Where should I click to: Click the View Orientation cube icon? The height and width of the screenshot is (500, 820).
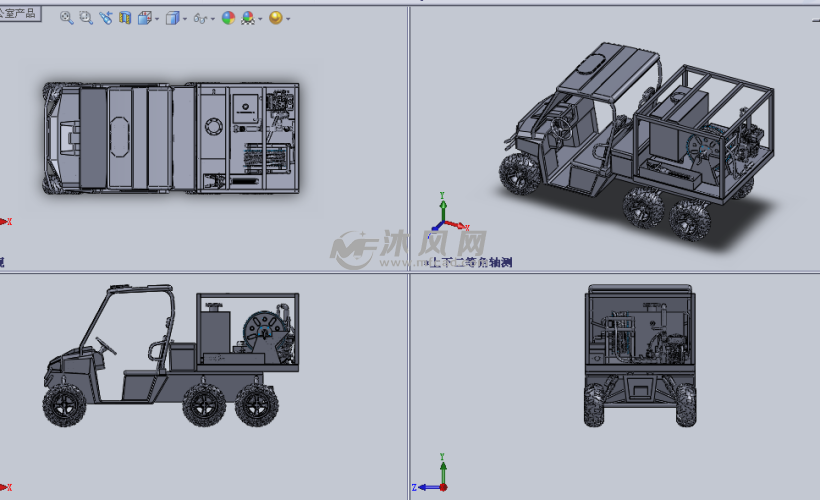click(x=144, y=18)
